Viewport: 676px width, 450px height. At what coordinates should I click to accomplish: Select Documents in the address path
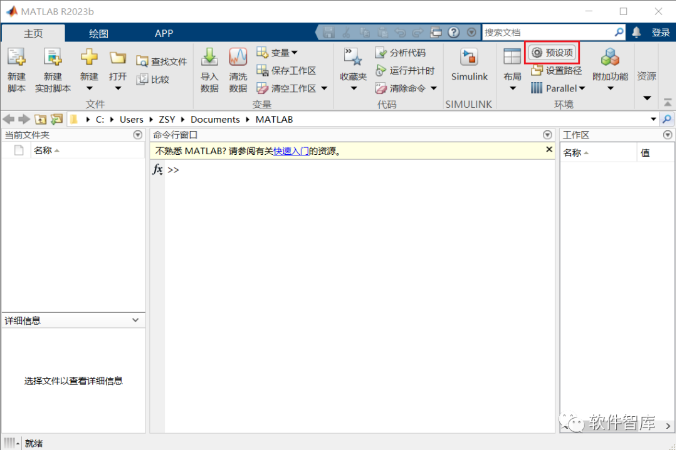click(215, 119)
